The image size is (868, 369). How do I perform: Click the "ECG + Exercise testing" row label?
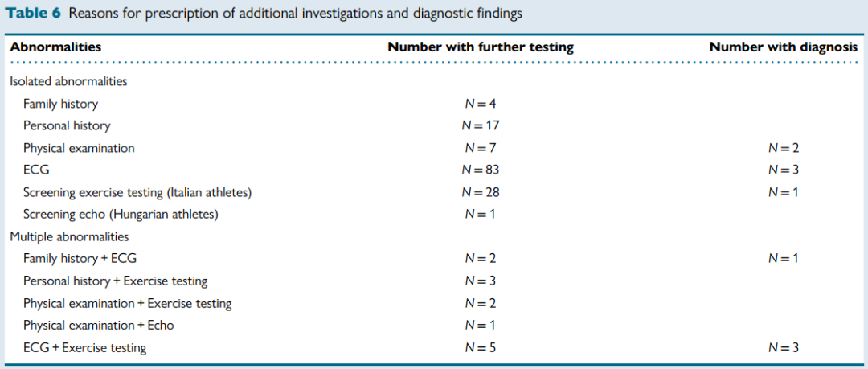(84, 348)
